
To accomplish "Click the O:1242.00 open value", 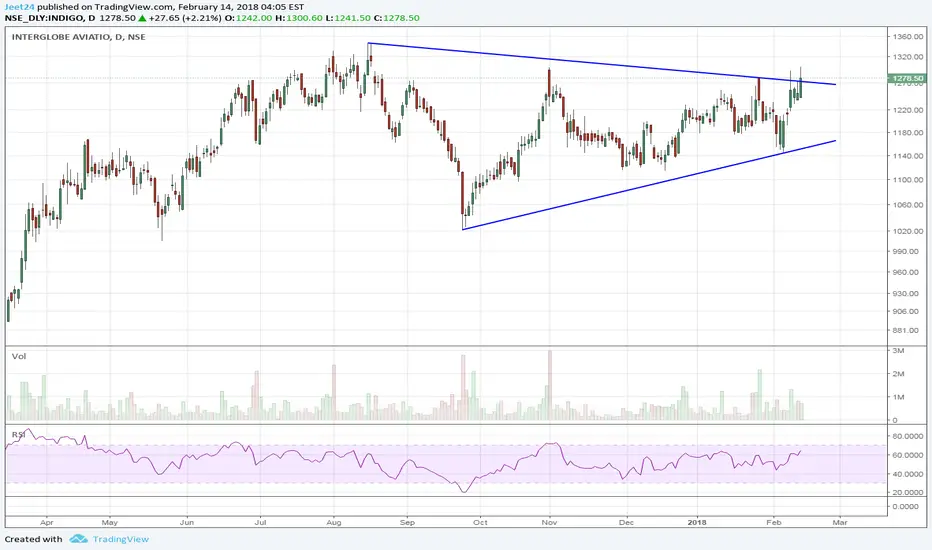I will coord(248,18).
